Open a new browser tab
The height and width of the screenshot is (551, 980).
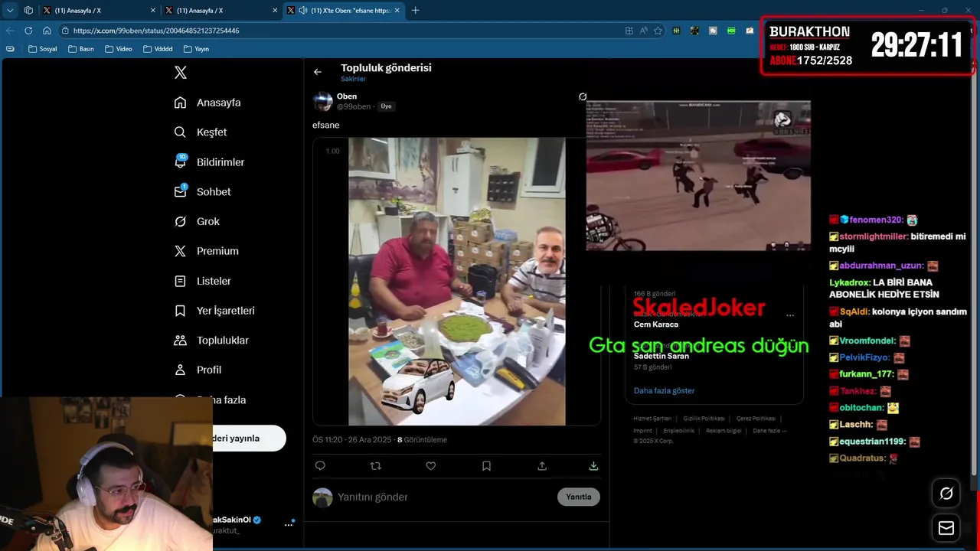[x=416, y=10]
